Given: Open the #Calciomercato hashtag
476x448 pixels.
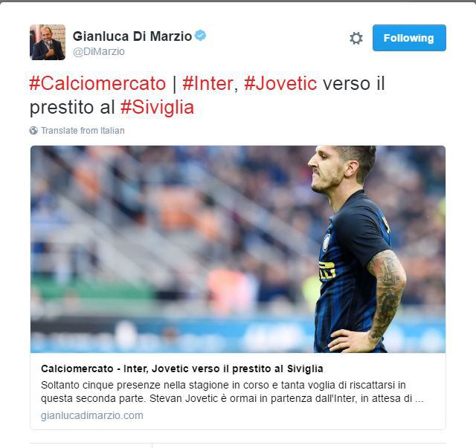Looking at the screenshot, I should click(97, 83).
